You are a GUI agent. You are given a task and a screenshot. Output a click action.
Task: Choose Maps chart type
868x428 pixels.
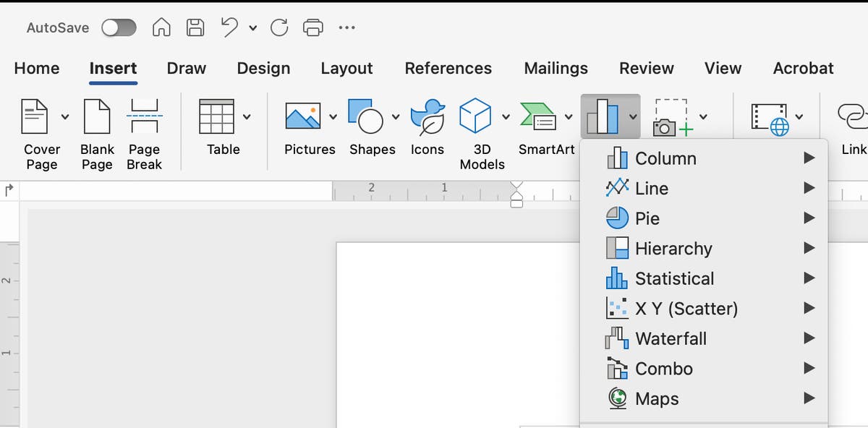tap(704, 398)
